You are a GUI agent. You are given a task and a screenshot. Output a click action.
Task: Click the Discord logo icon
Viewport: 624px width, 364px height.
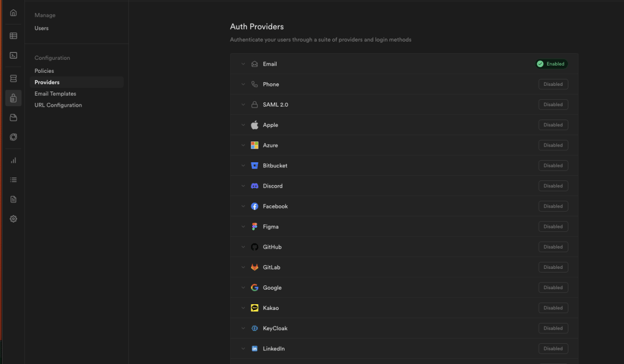pos(254,186)
